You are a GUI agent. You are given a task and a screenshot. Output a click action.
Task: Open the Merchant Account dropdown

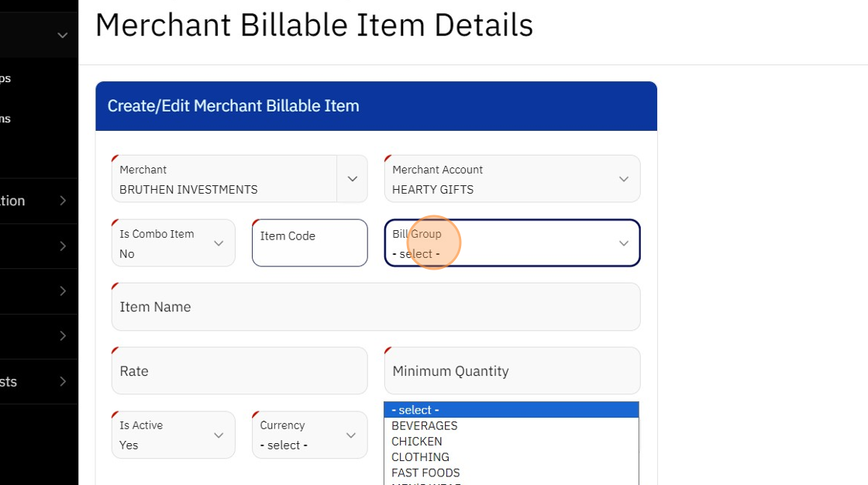(512, 179)
